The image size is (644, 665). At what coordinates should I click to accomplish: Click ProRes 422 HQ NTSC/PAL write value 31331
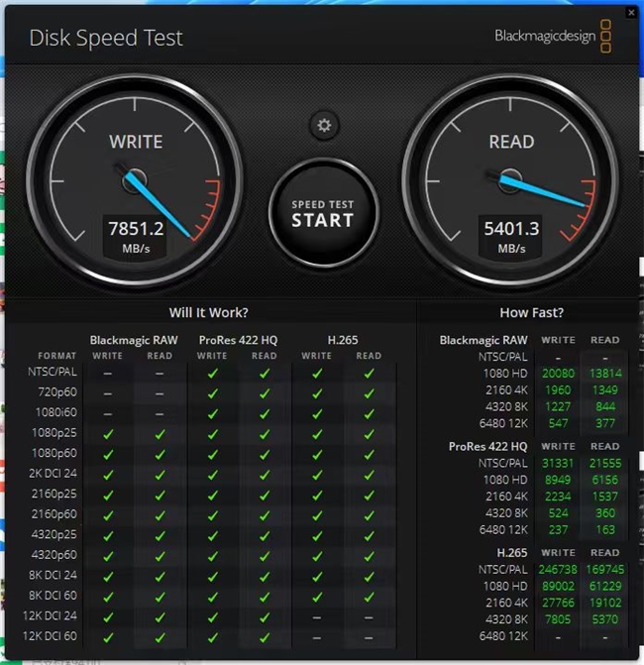tap(558, 463)
